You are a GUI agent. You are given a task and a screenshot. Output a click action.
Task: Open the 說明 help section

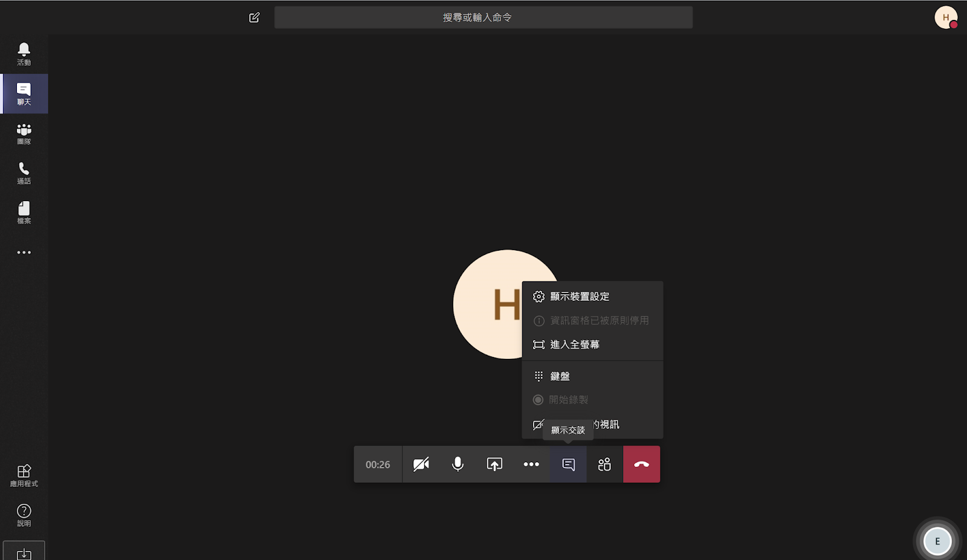coord(24,515)
